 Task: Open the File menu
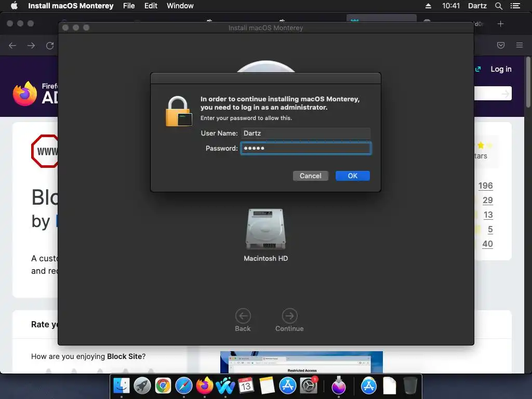[129, 6]
